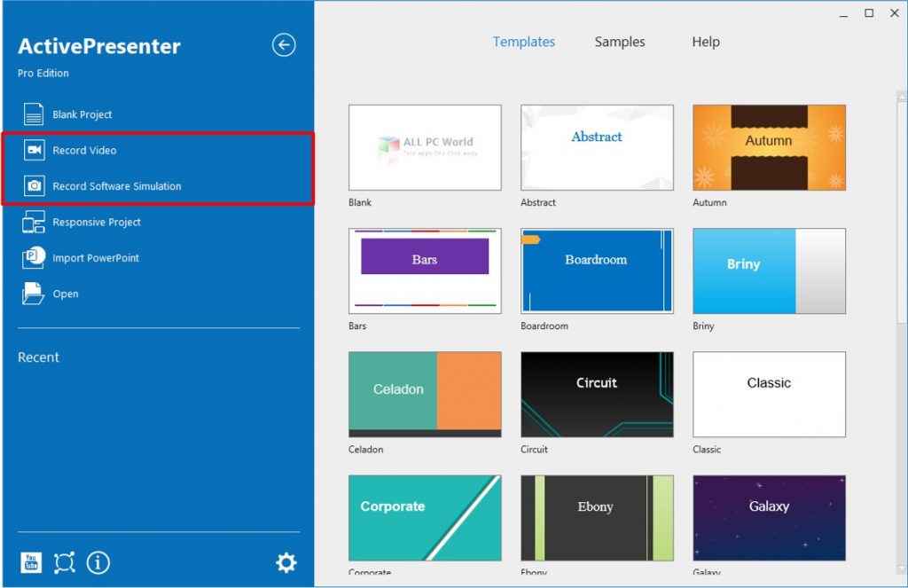Choose the Abstract template
Image resolution: width=908 pixels, height=588 pixels.
pos(596,147)
